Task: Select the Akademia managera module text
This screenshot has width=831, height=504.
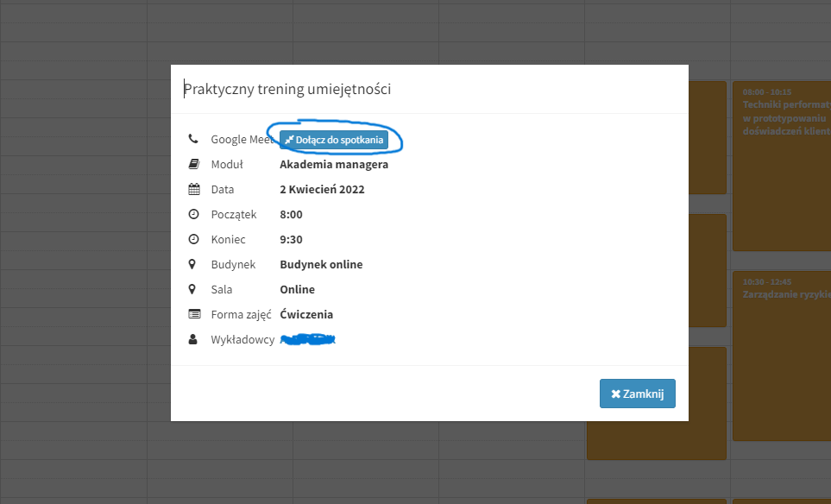Action: 334,164
